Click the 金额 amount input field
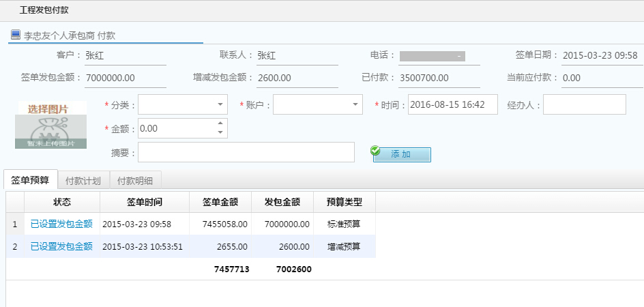This screenshot has width=644, height=307. coord(176,128)
